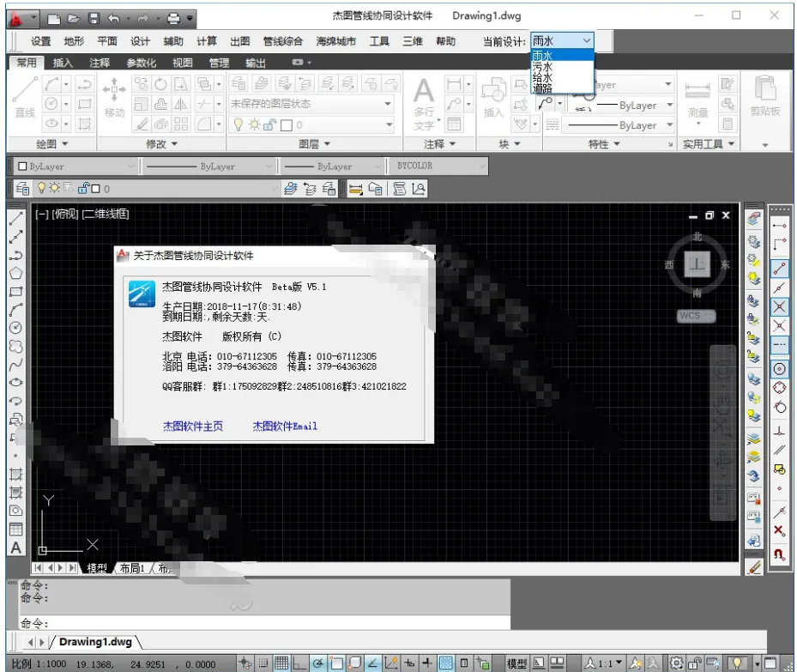Open Layer Properties in ribbon Layer panel
This screenshot has height=672, width=797.
click(x=238, y=84)
